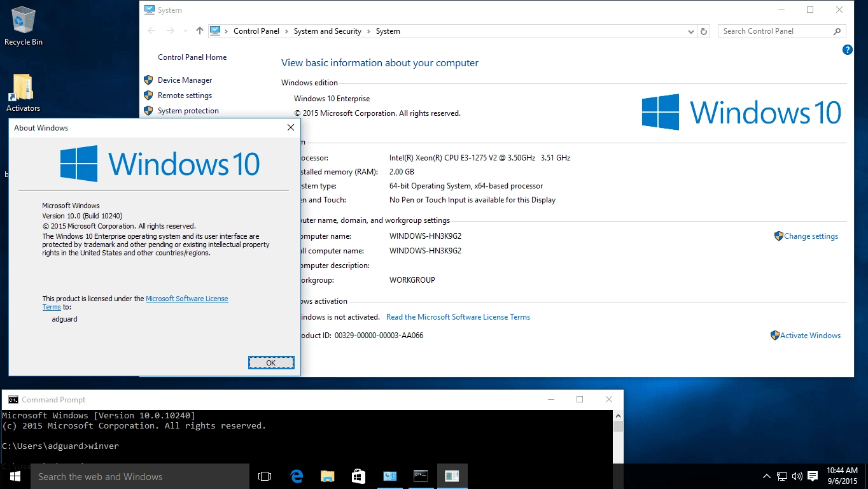Open recent locations dropdown in System window
This screenshot has height=489, width=868.
coord(185,31)
